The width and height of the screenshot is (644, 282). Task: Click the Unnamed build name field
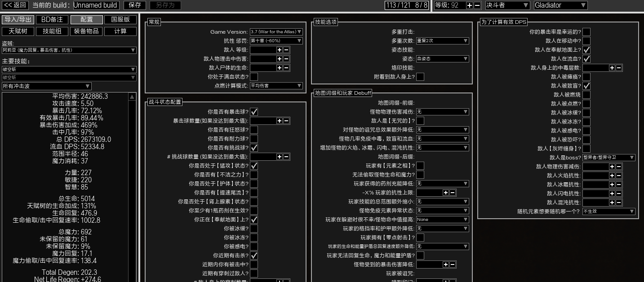tap(96, 5)
